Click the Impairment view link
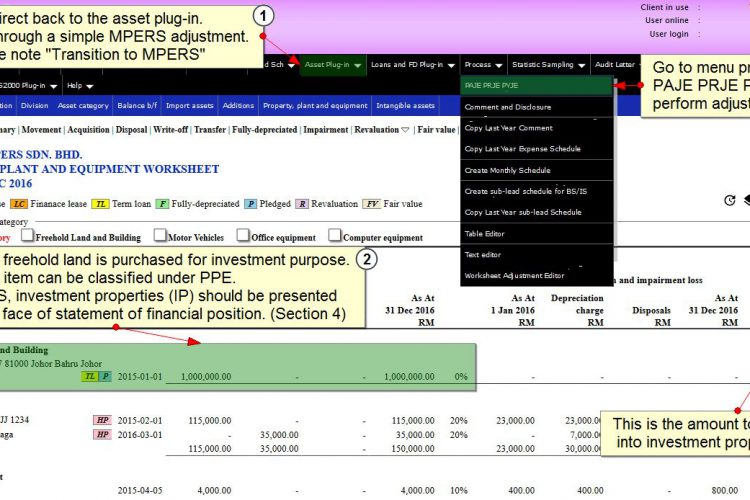The width and height of the screenshot is (750, 500). [x=325, y=130]
